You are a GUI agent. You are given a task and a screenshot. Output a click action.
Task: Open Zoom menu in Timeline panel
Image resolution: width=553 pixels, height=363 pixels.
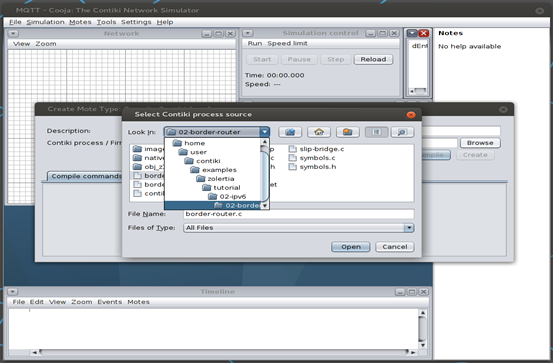[82, 302]
